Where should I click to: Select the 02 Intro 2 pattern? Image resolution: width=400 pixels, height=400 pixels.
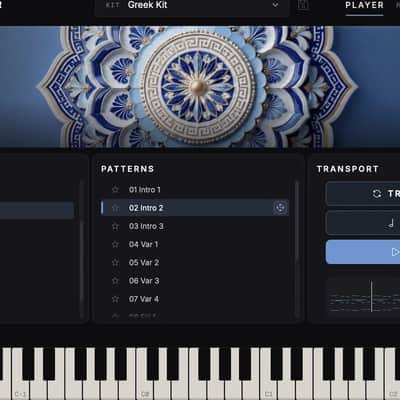coord(195,208)
